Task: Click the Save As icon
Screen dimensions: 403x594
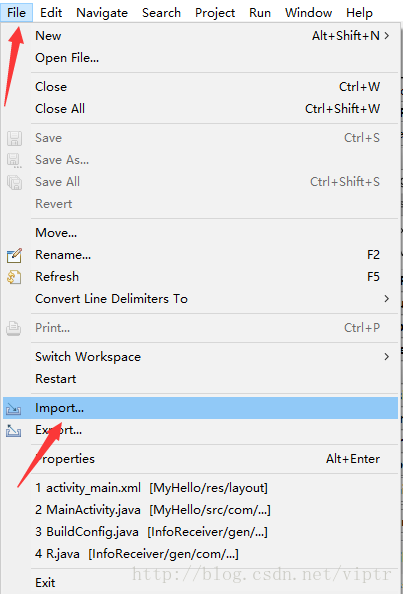Action: (x=14, y=161)
